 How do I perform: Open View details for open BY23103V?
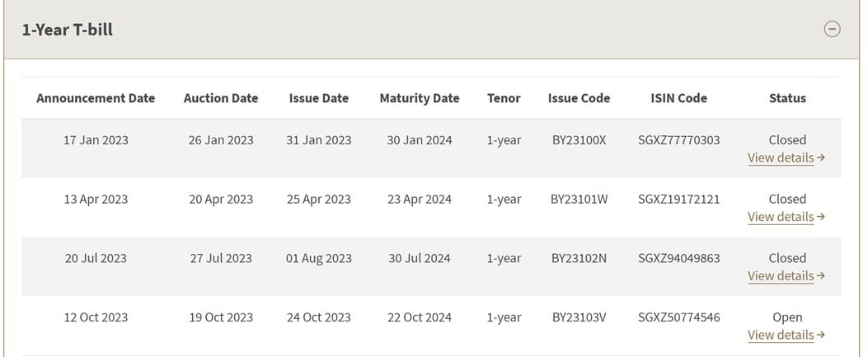(x=781, y=336)
